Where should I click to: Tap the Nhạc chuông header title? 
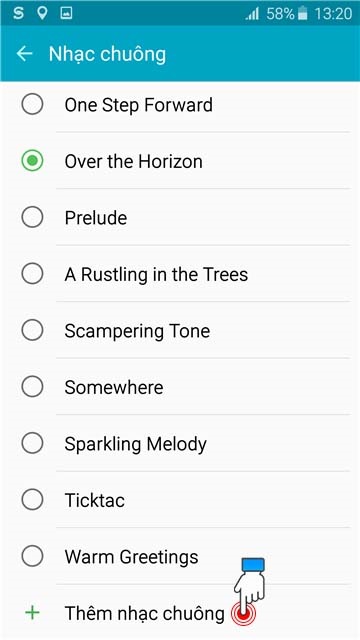(x=107, y=55)
